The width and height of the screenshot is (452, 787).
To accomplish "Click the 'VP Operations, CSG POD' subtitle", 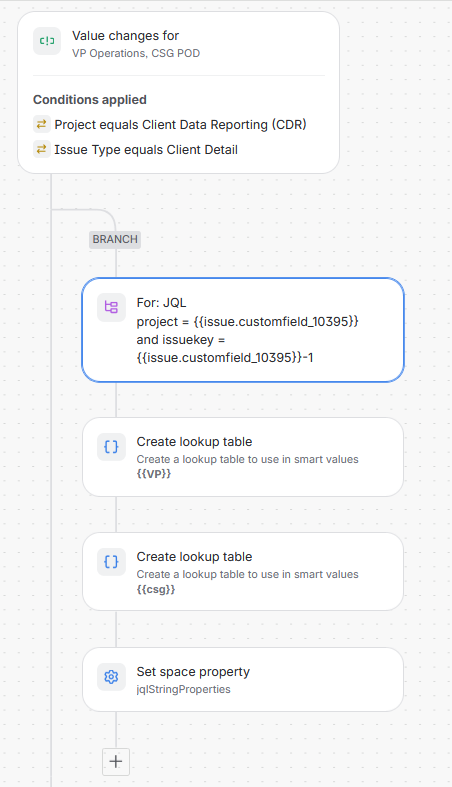I will tap(136, 53).
